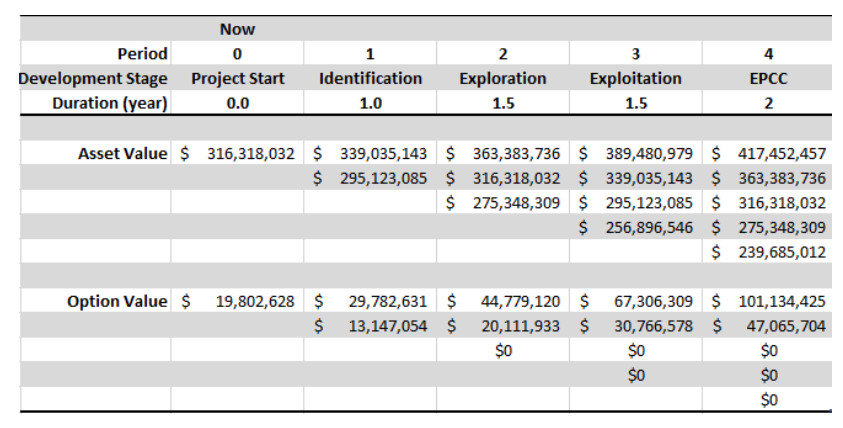Screen dimensions: 843x428
Task: Select the 'Identification' stage cell
Action: coord(370,78)
